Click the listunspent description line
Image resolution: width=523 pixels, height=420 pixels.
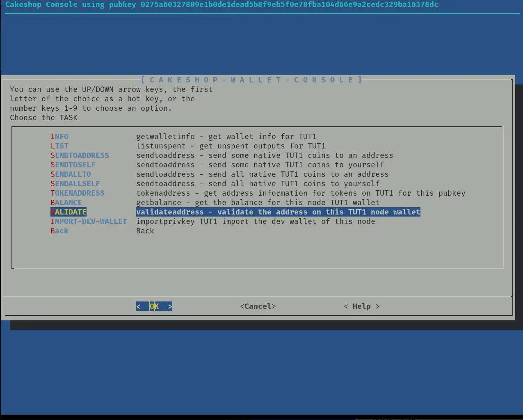coord(231,146)
